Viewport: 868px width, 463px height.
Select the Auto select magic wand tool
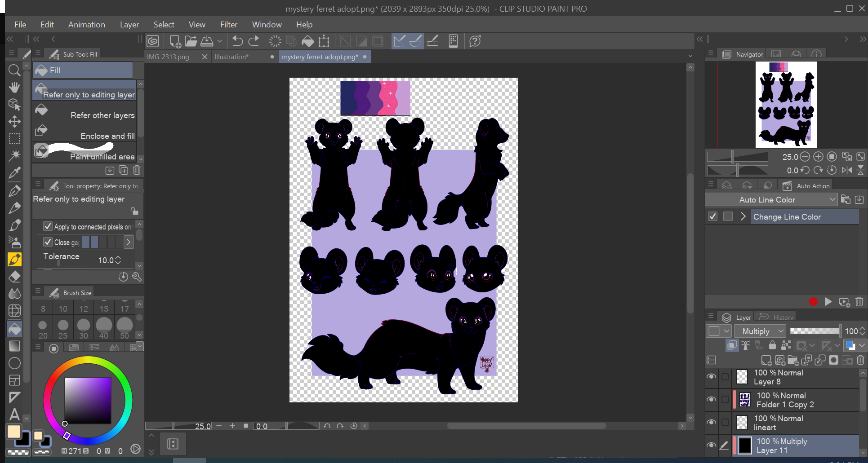point(14,155)
